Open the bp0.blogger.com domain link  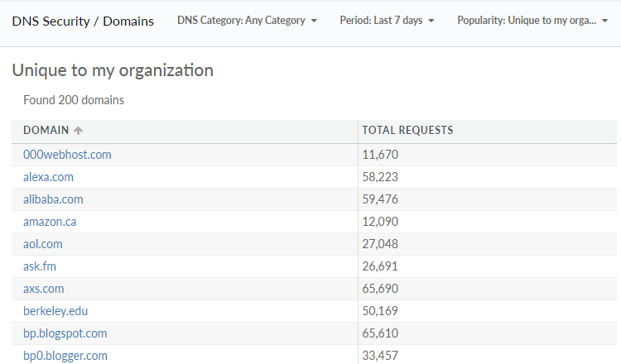pyautogui.click(x=65, y=356)
